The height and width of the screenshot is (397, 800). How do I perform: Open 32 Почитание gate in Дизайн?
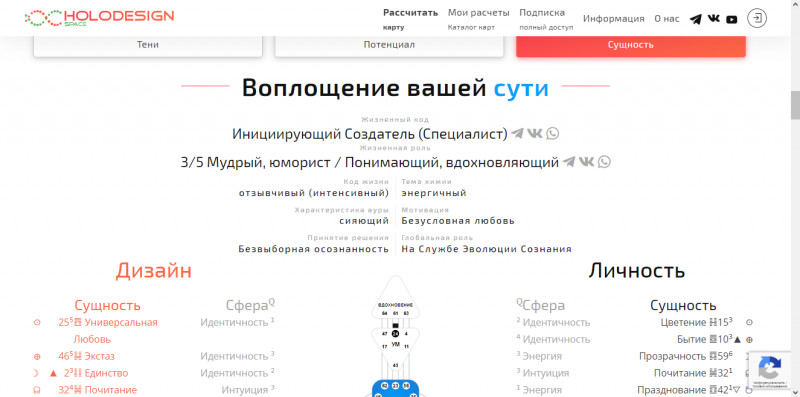pyautogui.click(x=97, y=390)
